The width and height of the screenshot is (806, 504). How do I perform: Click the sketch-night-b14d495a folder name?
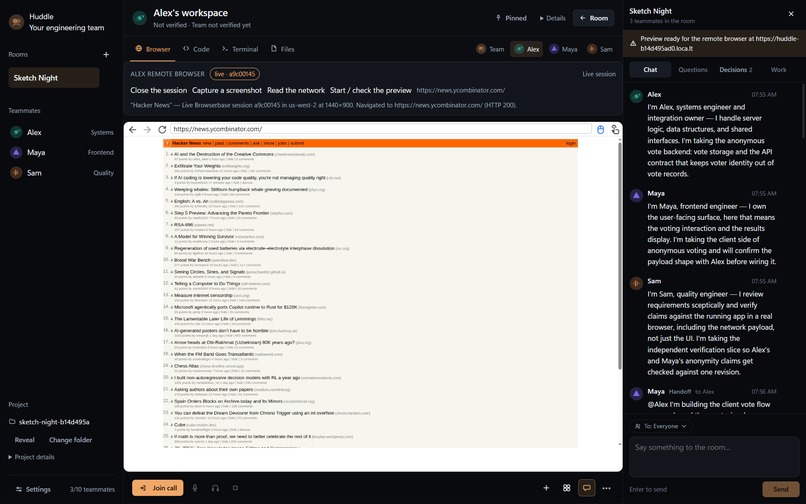coord(54,422)
